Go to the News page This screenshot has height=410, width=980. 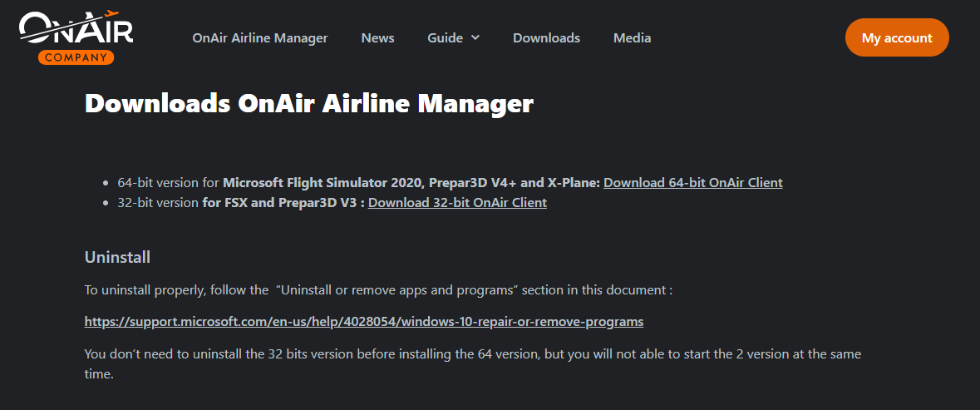377,38
